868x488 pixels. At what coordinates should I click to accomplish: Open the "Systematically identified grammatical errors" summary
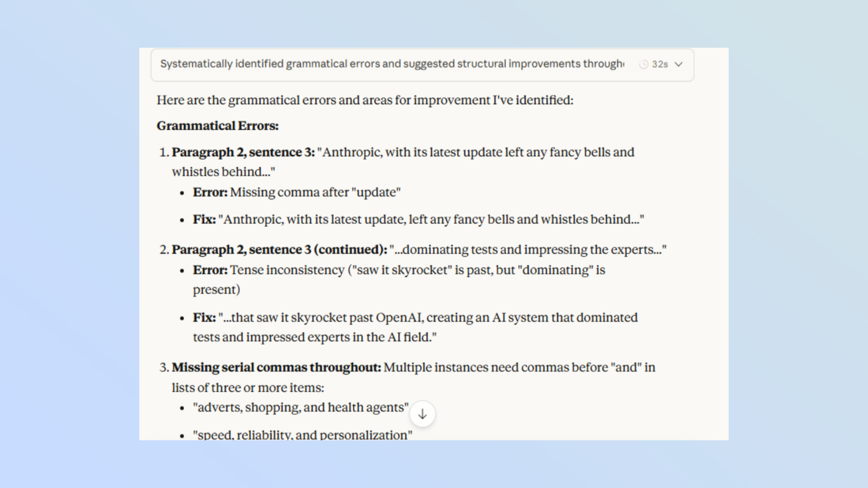click(x=392, y=64)
